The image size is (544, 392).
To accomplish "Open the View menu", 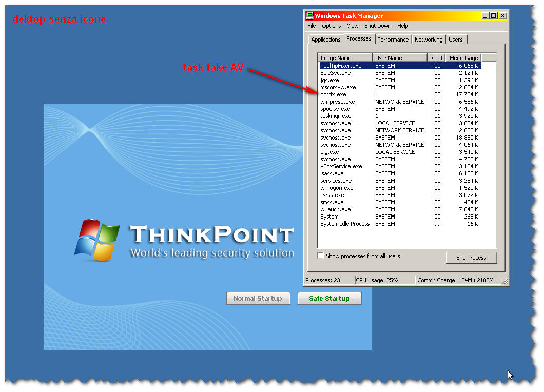I will coord(353,26).
